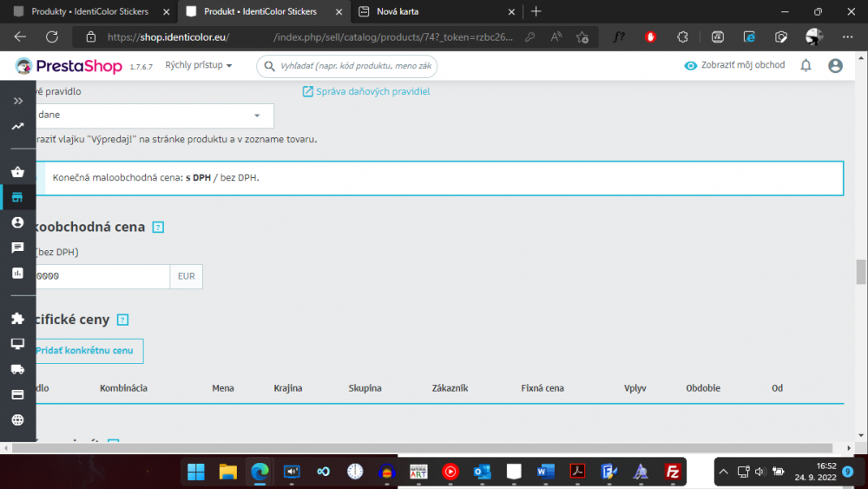Image resolution: width=868 pixels, height=489 pixels.
Task: Open Stats chart icon in sidebar
Action: (x=17, y=273)
